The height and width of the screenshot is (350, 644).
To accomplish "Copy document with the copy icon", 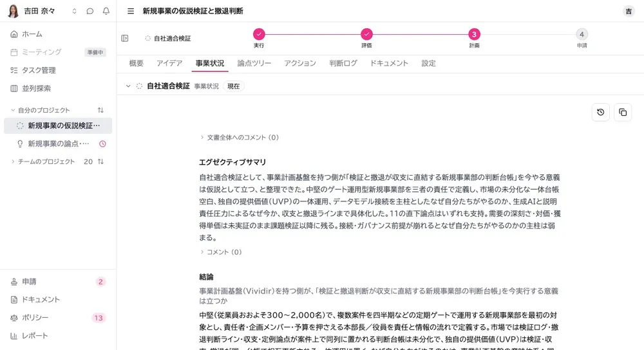I will (623, 112).
